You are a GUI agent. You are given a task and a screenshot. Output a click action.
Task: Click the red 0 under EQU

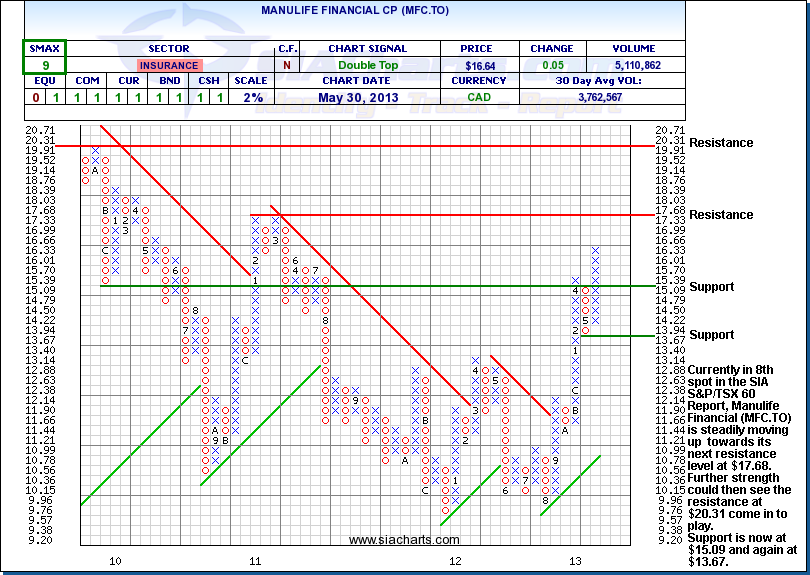coord(36,98)
